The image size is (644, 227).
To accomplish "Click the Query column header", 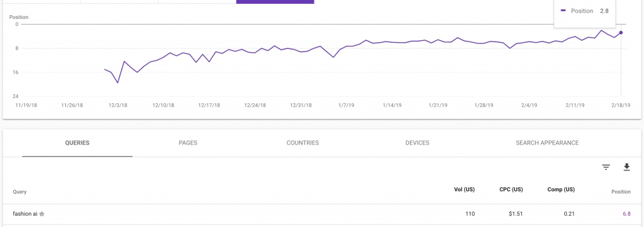I will [x=19, y=192].
